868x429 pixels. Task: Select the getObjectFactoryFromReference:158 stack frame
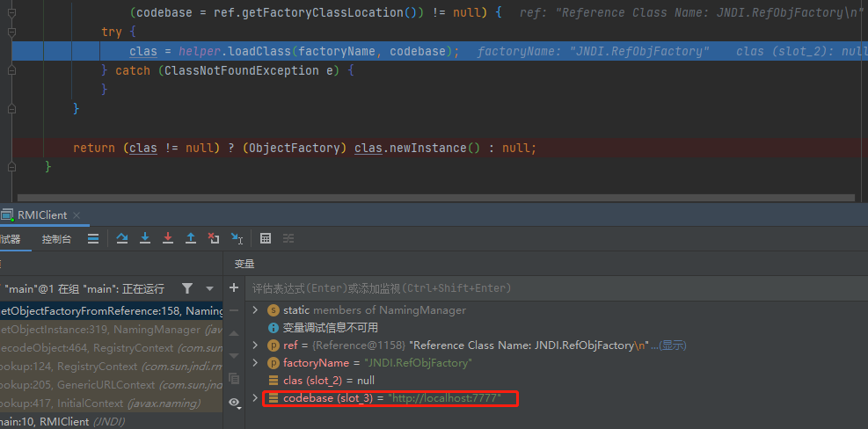tap(112, 311)
